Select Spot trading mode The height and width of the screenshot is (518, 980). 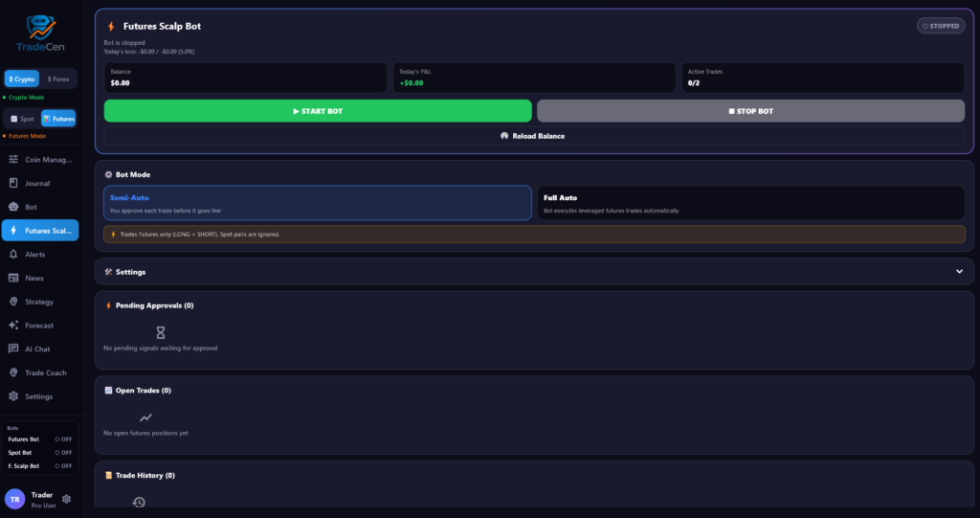[x=23, y=118]
